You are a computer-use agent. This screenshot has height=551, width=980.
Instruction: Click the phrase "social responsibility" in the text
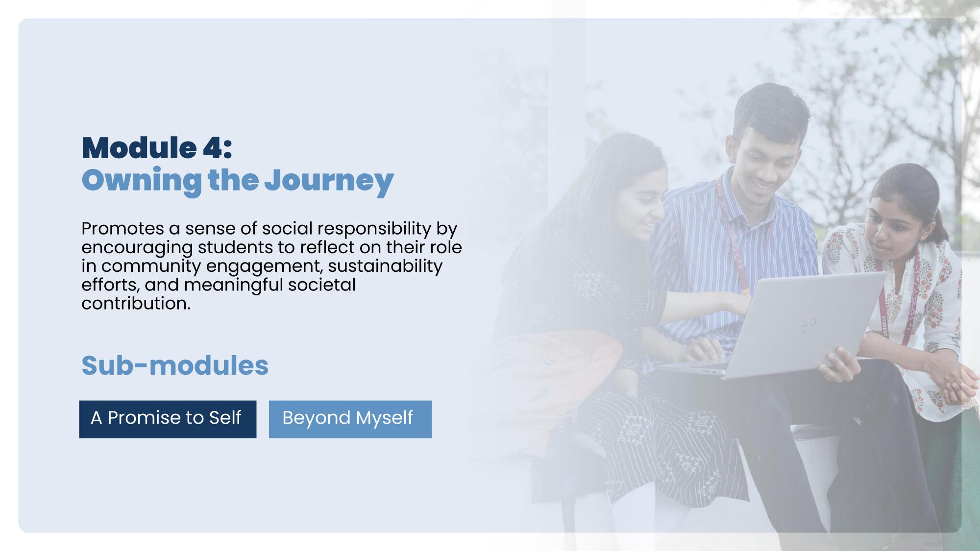pos(346,228)
